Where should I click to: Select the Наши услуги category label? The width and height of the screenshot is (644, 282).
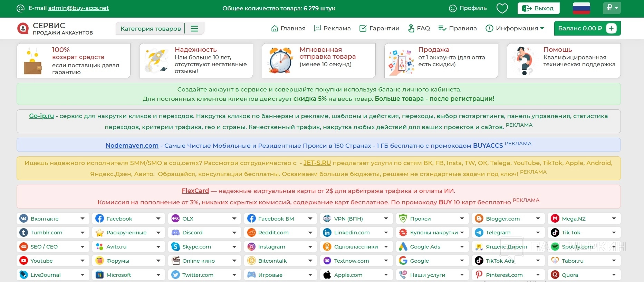click(427, 275)
